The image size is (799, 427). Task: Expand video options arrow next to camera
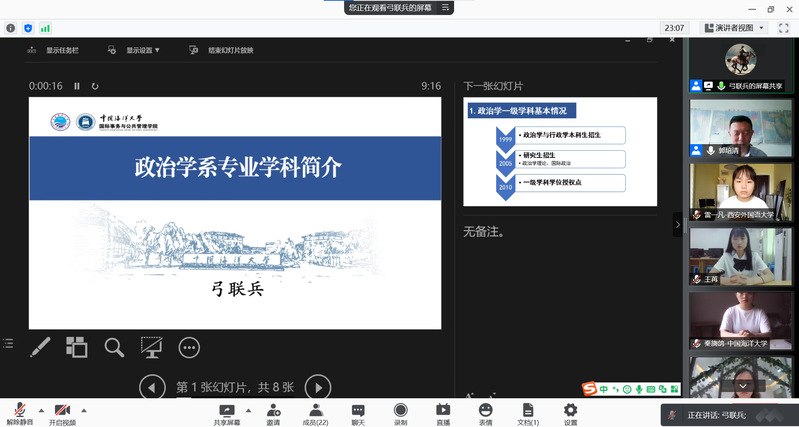coord(84,409)
